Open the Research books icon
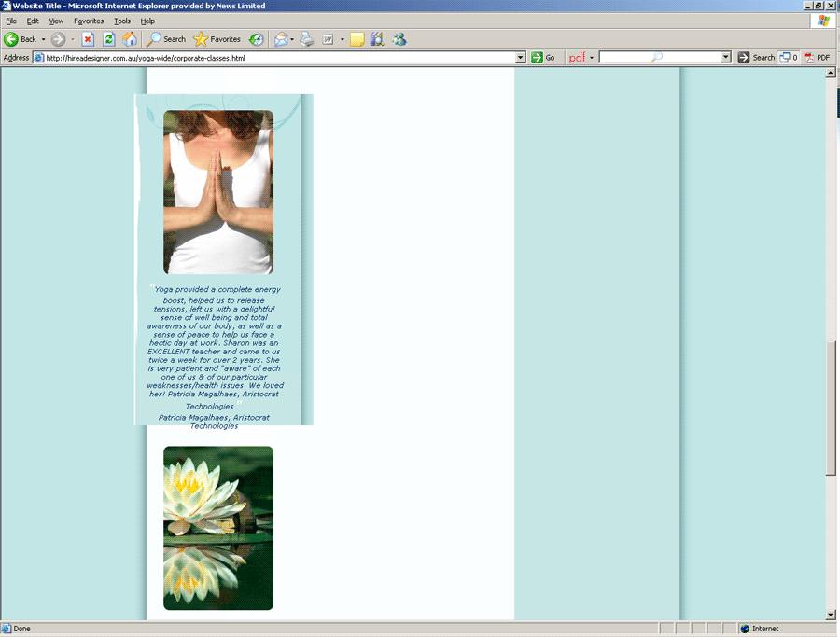 377,39
